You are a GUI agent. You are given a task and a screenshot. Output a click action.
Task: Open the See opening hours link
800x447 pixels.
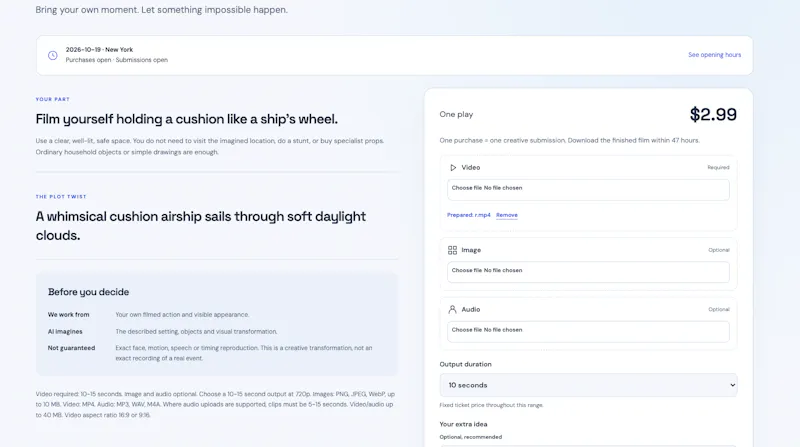pyautogui.click(x=714, y=55)
